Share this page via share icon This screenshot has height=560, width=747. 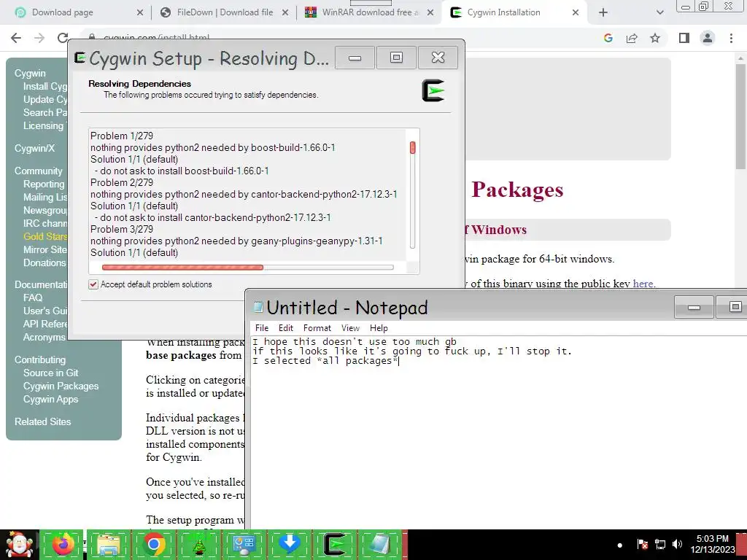pos(632,38)
